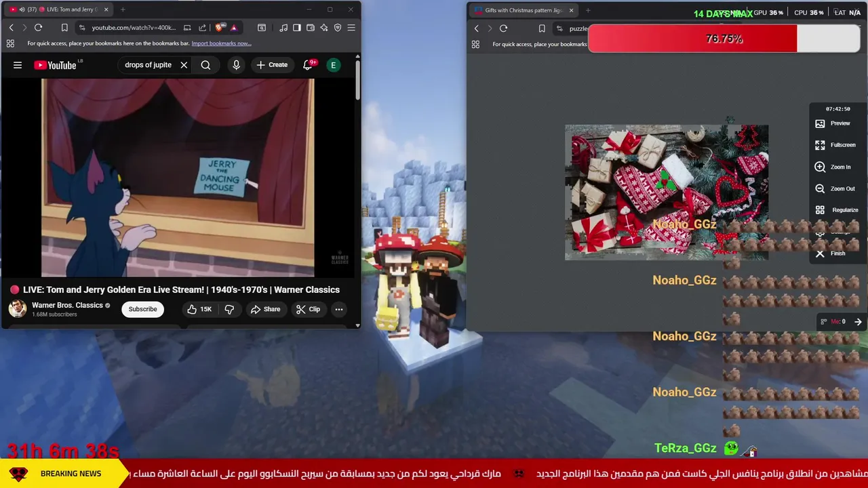Open site settings icon beside youtube.com address

click(82, 28)
